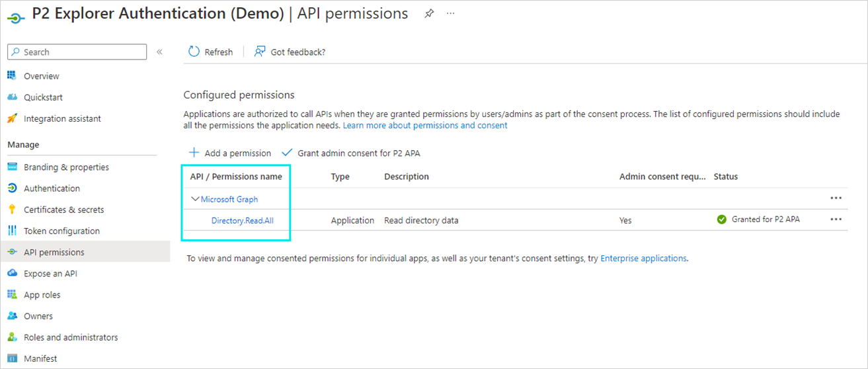Image resolution: width=868 pixels, height=369 pixels.
Task: Click the Manifest icon in sidebar
Action: point(12,358)
